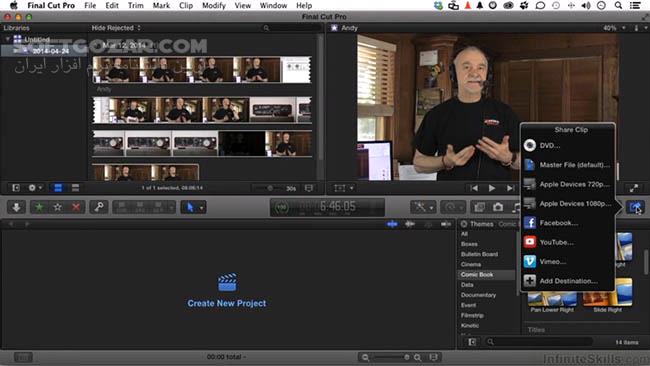This screenshot has height=366, width=650.
Task: Toggle the Themes browser sidebar icon
Action: tap(472, 342)
